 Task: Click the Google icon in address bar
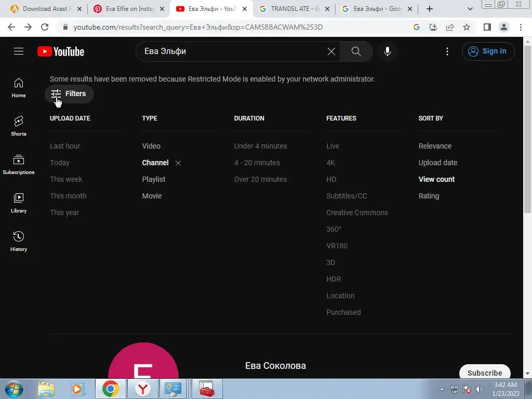[417, 27]
